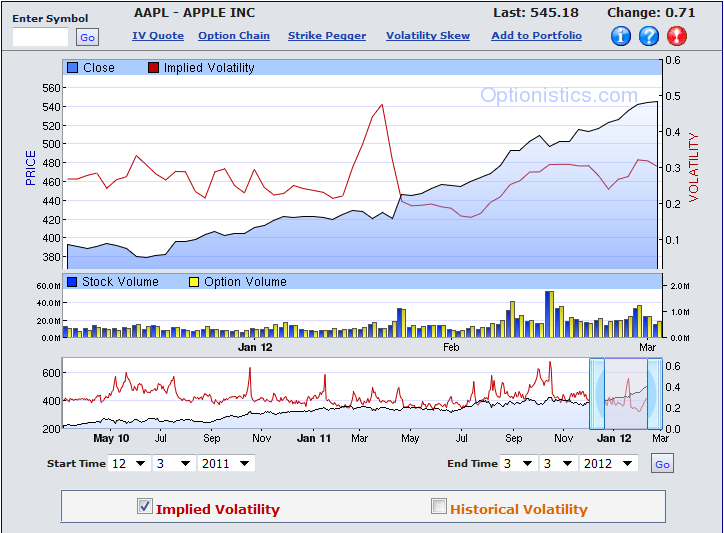Click the shaded selected range in overview chart

click(626, 394)
